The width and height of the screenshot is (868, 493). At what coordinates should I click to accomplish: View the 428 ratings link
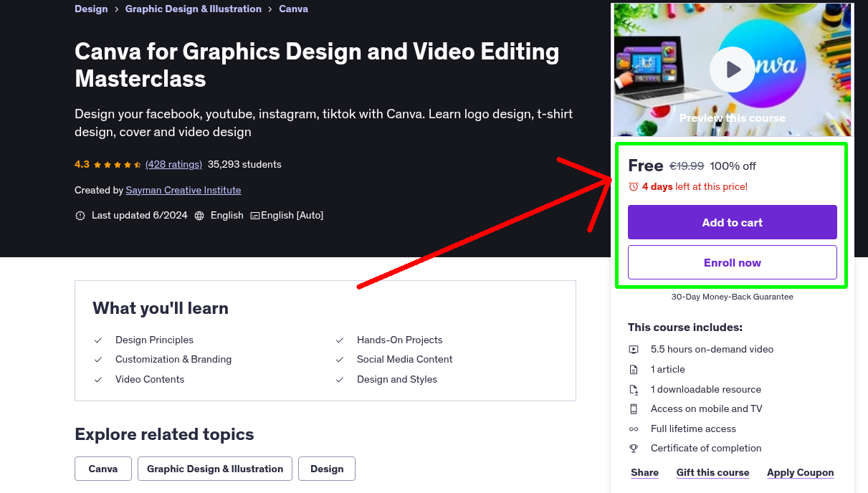coord(173,164)
